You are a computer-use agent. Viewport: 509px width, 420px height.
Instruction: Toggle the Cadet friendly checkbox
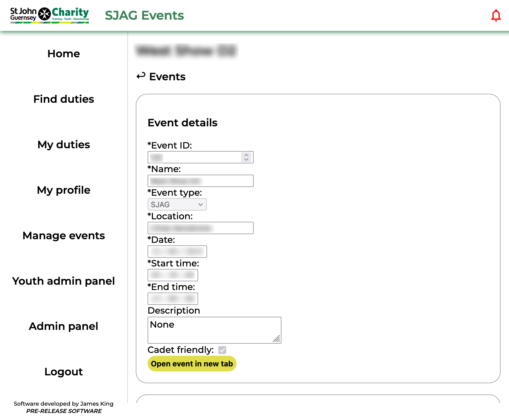point(222,350)
